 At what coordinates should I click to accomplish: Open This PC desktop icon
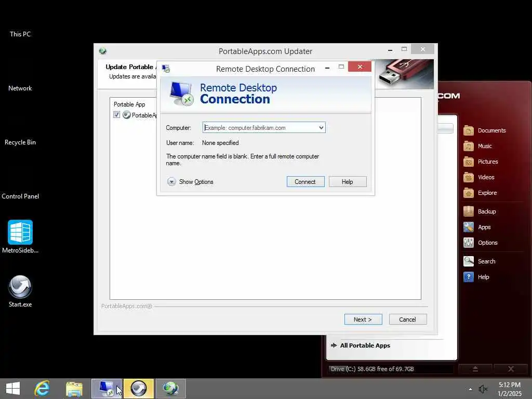coord(20,34)
